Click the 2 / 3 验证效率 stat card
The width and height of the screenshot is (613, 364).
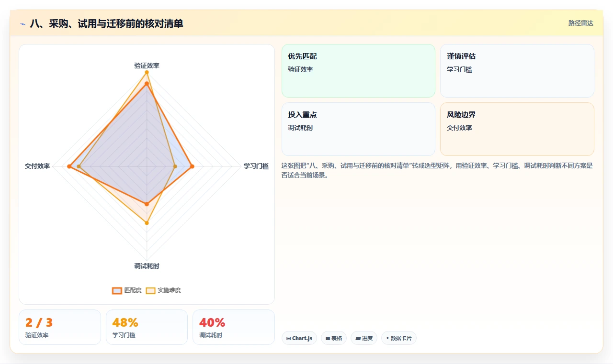[60, 327]
